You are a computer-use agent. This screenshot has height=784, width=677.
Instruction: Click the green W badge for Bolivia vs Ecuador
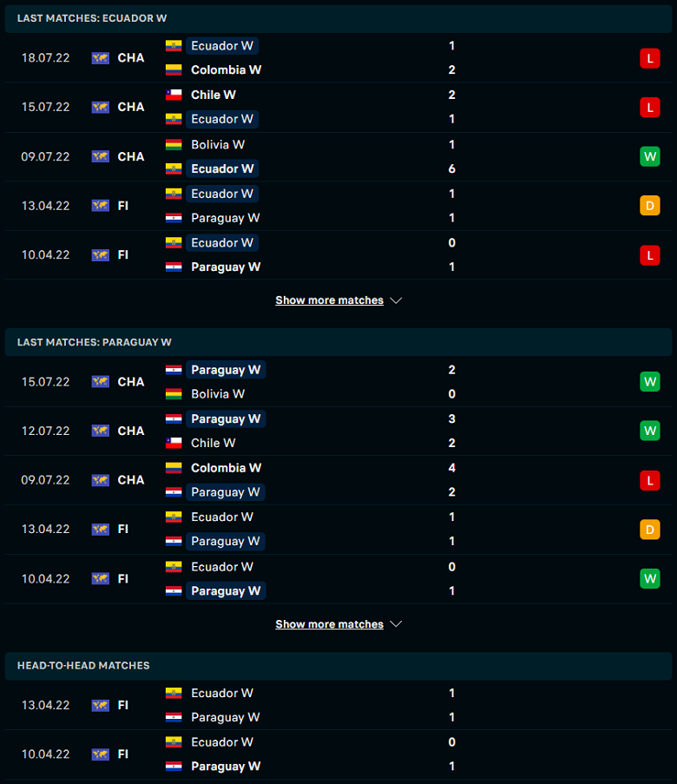coord(649,156)
